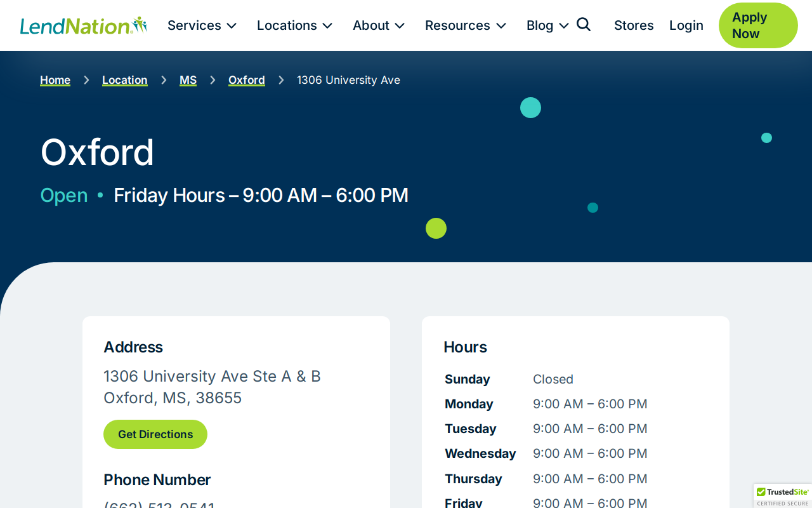This screenshot has height=508, width=812.
Task: Click Tuesday's hours value
Action: (x=590, y=429)
